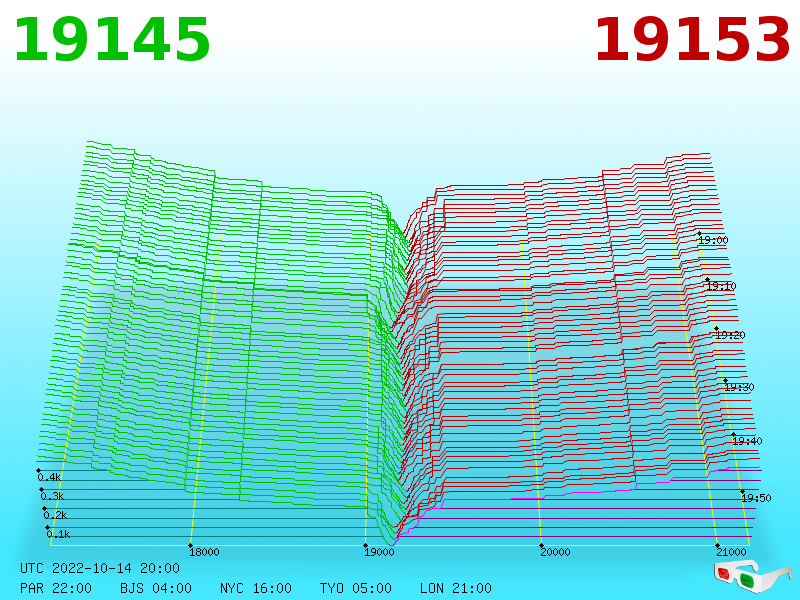
Task: Click the 19:50 time axis marker
Action: pos(756,498)
